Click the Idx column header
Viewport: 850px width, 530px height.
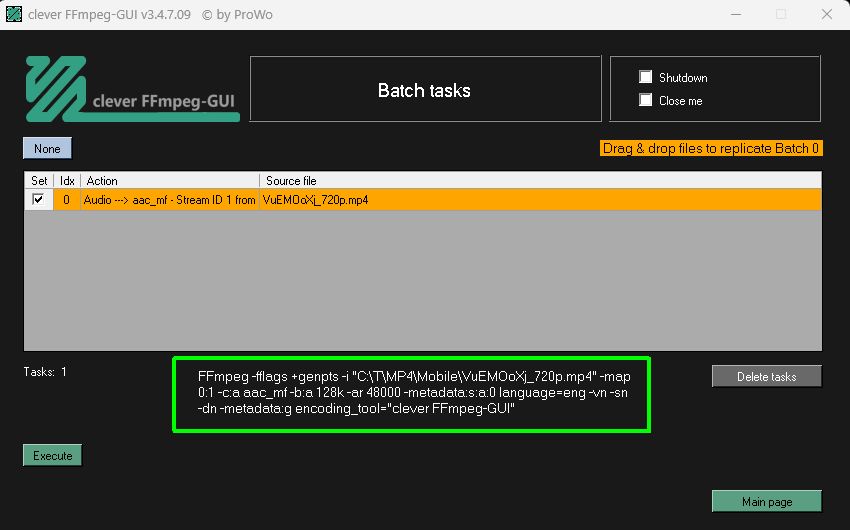pyautogui.click(x=67, y=180)
